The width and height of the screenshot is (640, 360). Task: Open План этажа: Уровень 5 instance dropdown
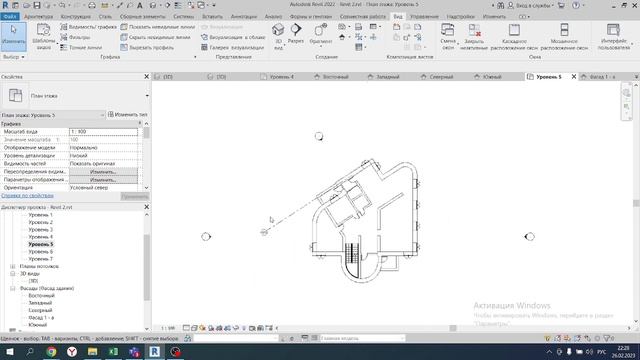pyautogui.click(x=53, y=115)
